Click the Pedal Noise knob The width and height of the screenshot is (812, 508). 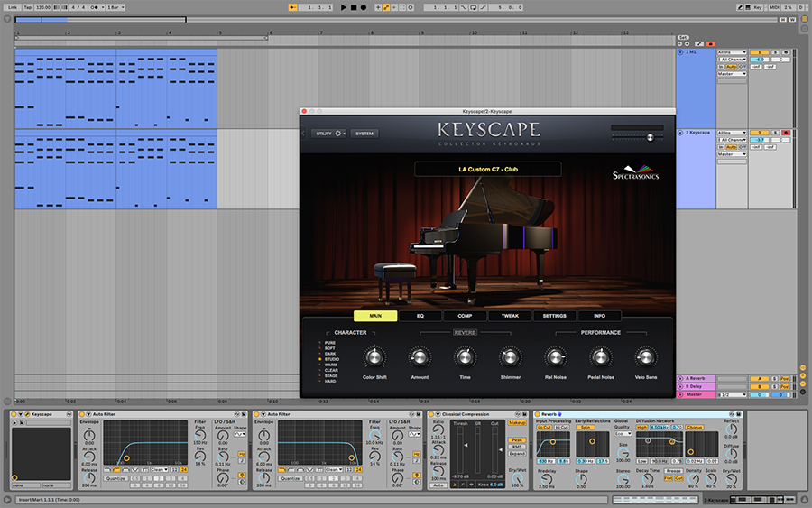tap(601, 357)
